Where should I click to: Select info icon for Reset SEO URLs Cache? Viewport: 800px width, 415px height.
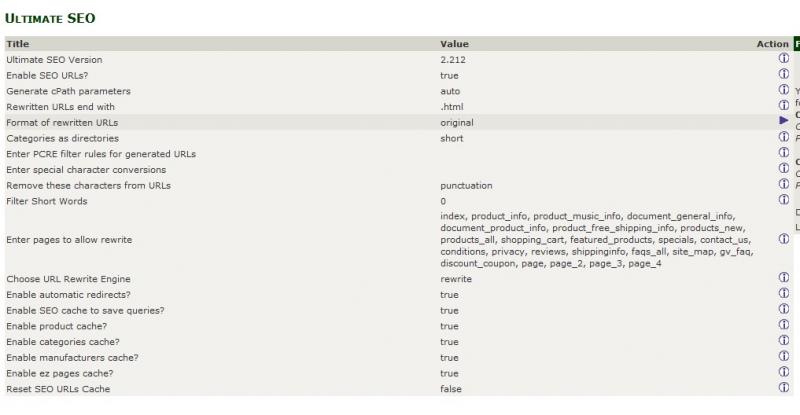pos(784,387)
